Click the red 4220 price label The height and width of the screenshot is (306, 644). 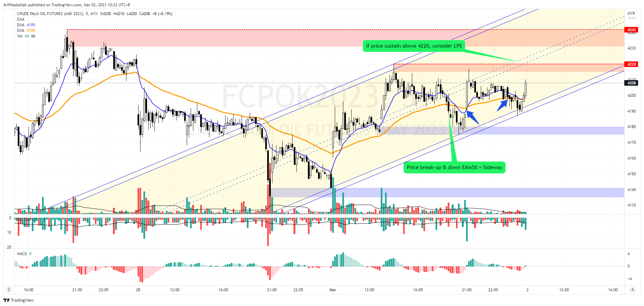pos(632,64)
